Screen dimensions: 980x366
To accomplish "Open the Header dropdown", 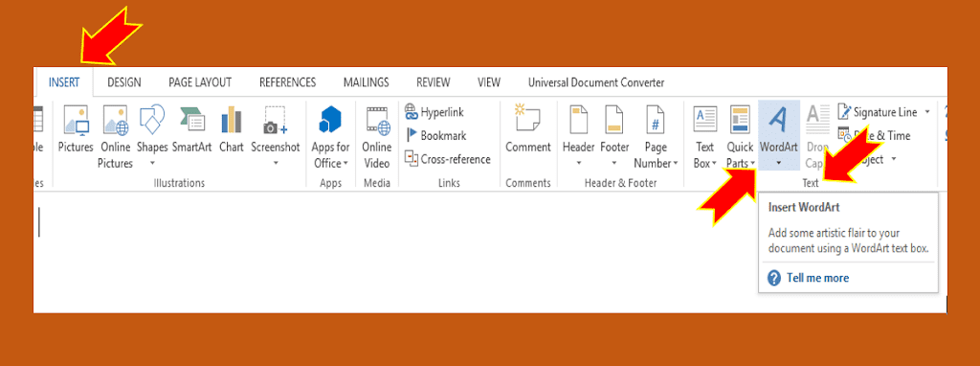I will (579, 163).
